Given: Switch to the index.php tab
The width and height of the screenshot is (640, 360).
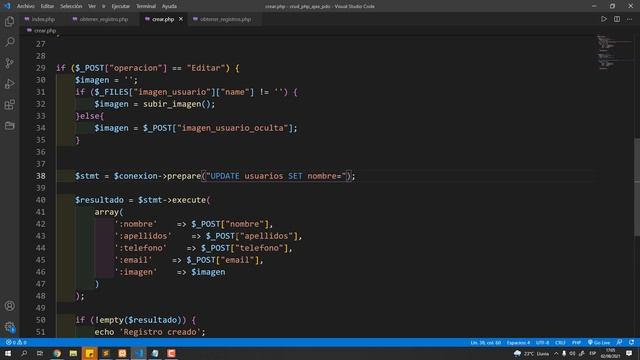Looking at the screenshot, I should [x=43, y=19].
